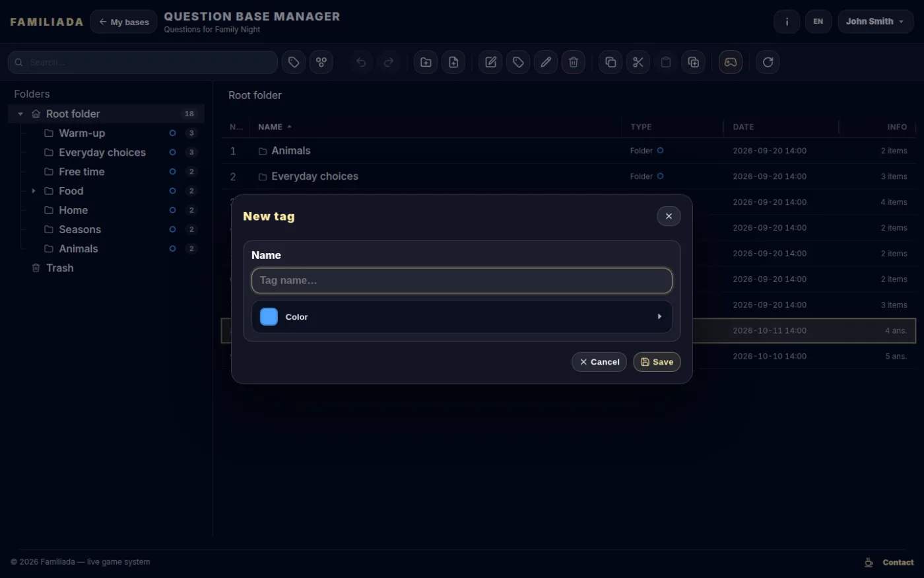Click the pencil rename icon
The height and width of the screenshot is (578, 924).
(x=546, y=62)
